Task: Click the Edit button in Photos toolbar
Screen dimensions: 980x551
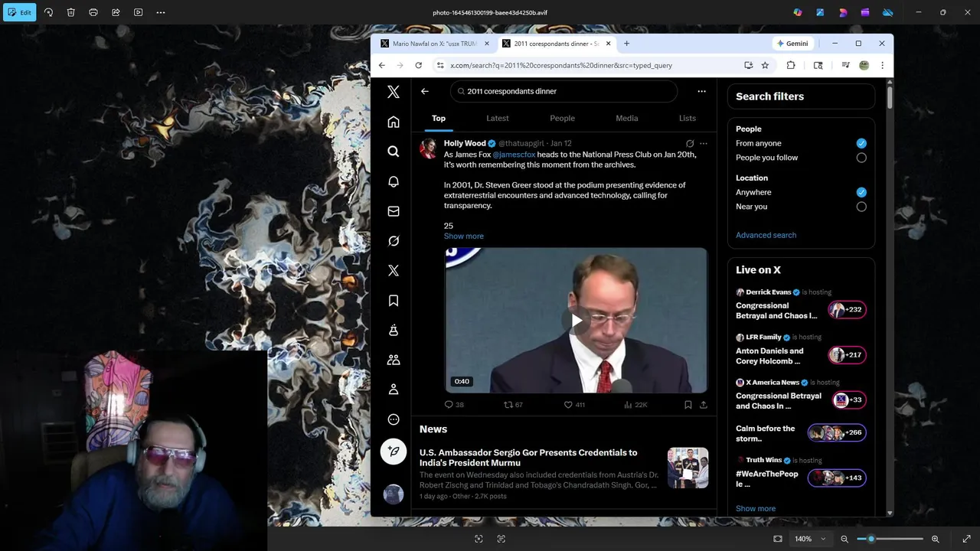Action: (19, 12)
